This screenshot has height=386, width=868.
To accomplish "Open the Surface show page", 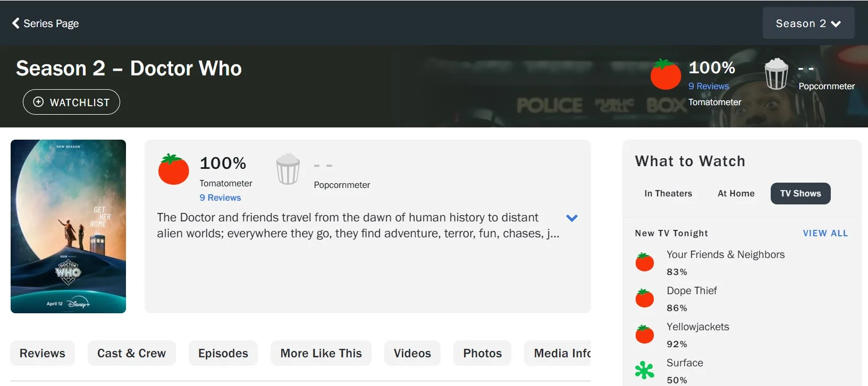I will pos(685,363).
